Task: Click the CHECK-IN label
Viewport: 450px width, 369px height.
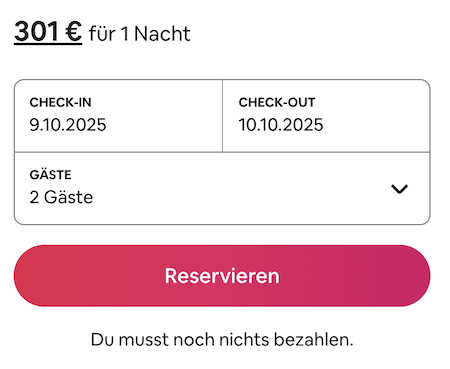Action: pos(60,102)
